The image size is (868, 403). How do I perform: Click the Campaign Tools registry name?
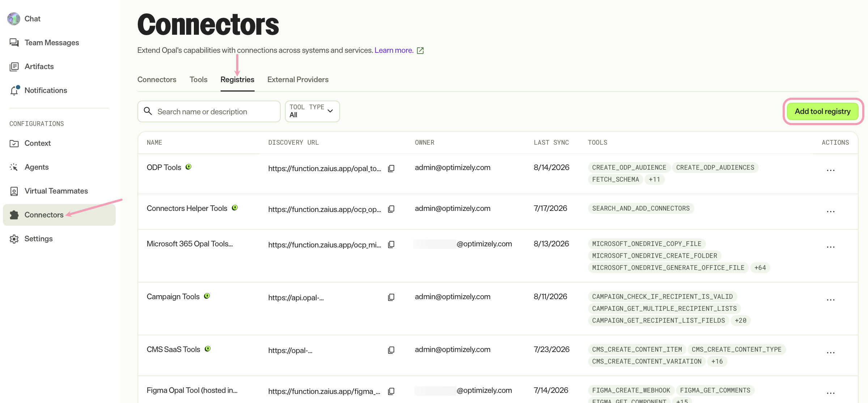(173, 297)
